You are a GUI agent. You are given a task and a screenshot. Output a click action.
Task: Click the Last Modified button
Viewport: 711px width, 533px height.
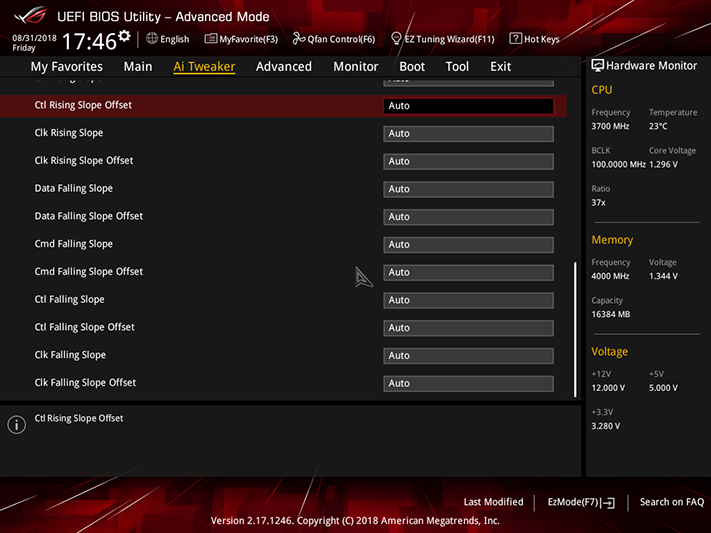click(493, 502)
